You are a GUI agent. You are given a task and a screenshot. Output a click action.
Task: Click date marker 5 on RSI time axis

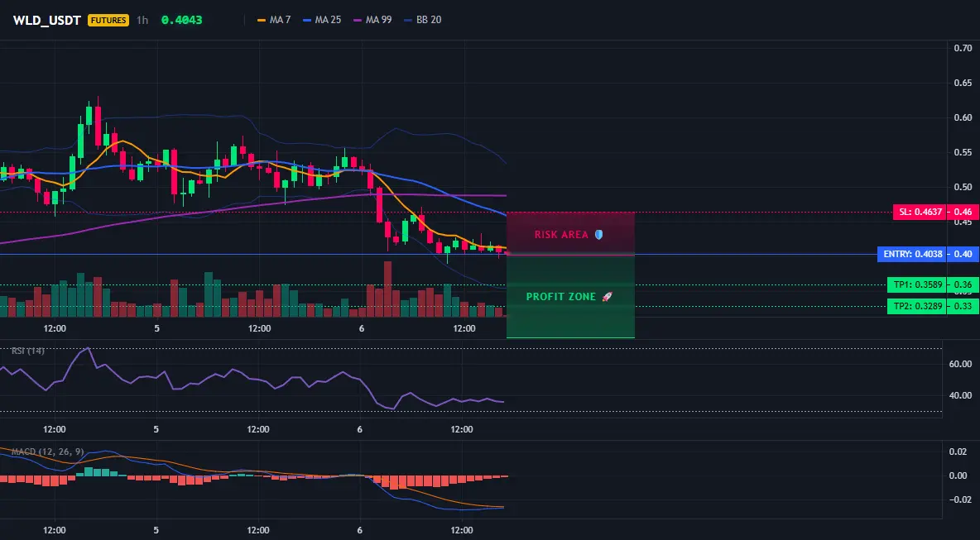click(x=156, y=429)
